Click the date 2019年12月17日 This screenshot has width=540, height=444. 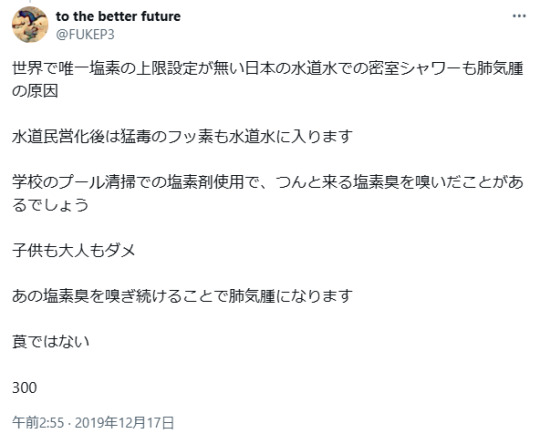(124, 423)
